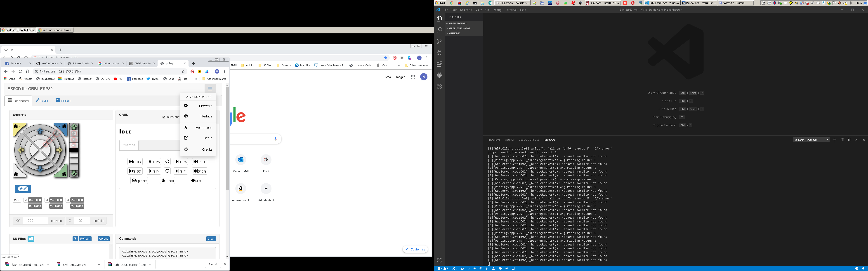Click the XY feedrate input field
This screenshot has width=868, height=271.
(35, 221)
